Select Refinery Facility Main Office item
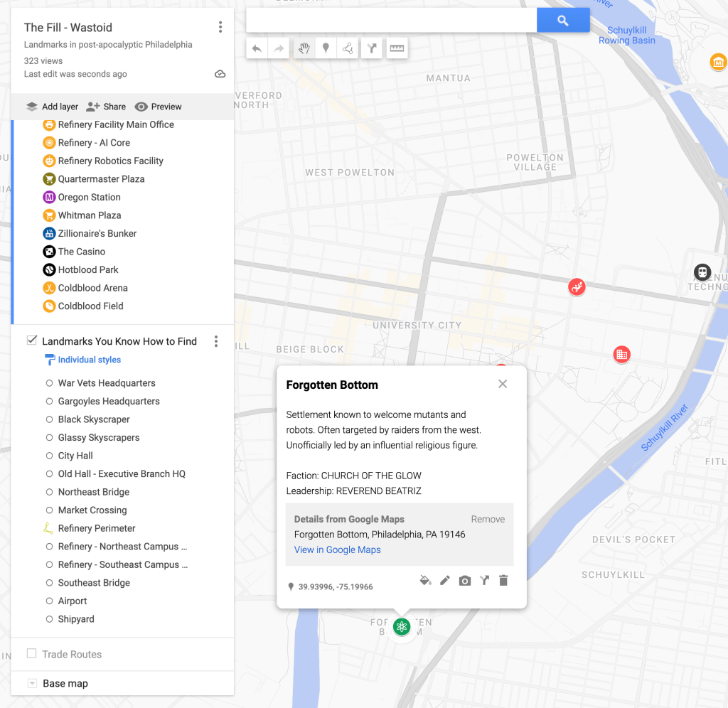 [x=116, y=124]
